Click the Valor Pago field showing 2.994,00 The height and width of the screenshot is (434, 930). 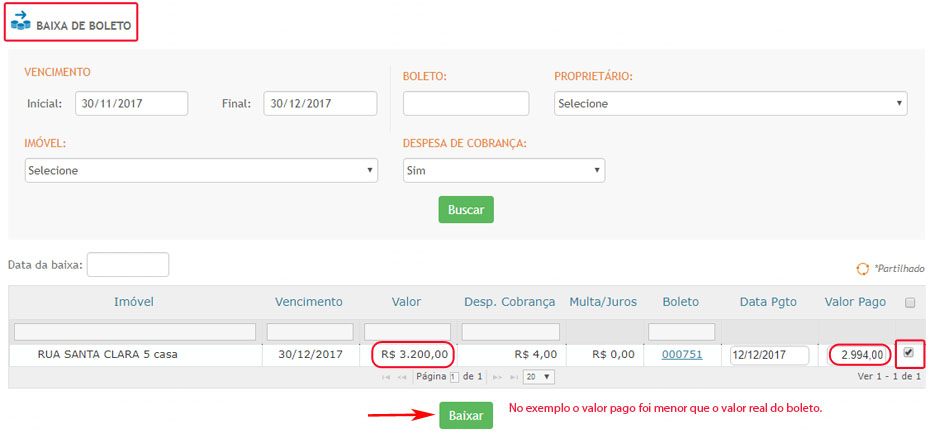(x=859, y=354)
